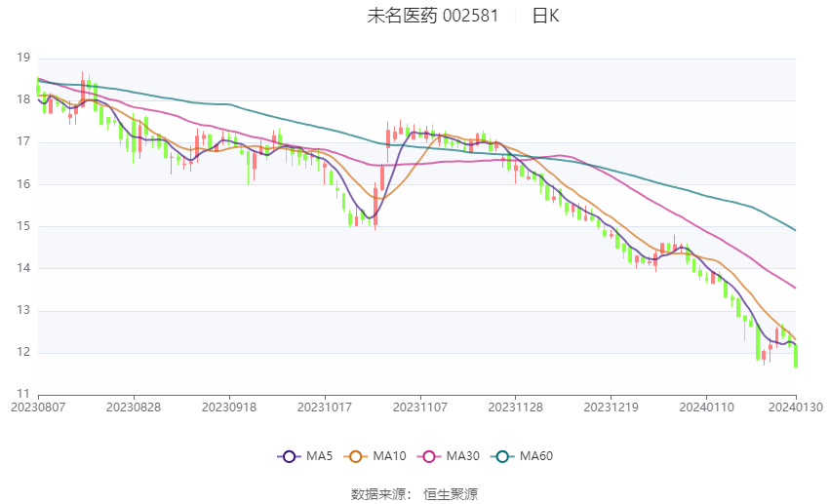The height and width of the screenshot is (504, 829).
Task: Toggle the MA5 legend circle marker
Action: coord(289,456)
